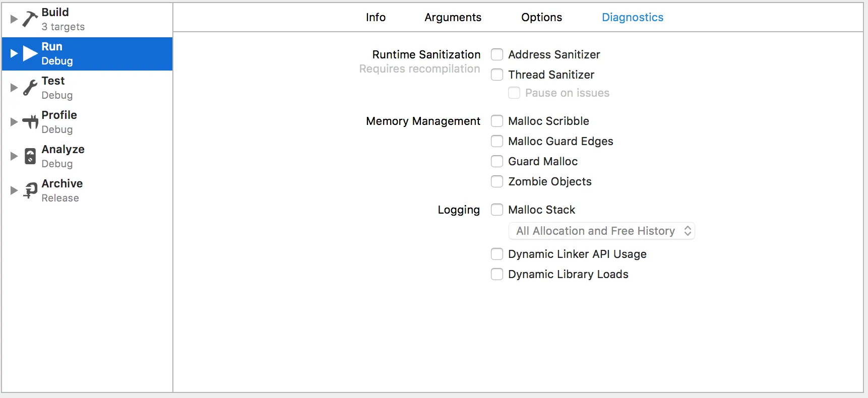Screen dimensions: 868x398
Task: Click the Run play icon
Action: coord(30,53)
